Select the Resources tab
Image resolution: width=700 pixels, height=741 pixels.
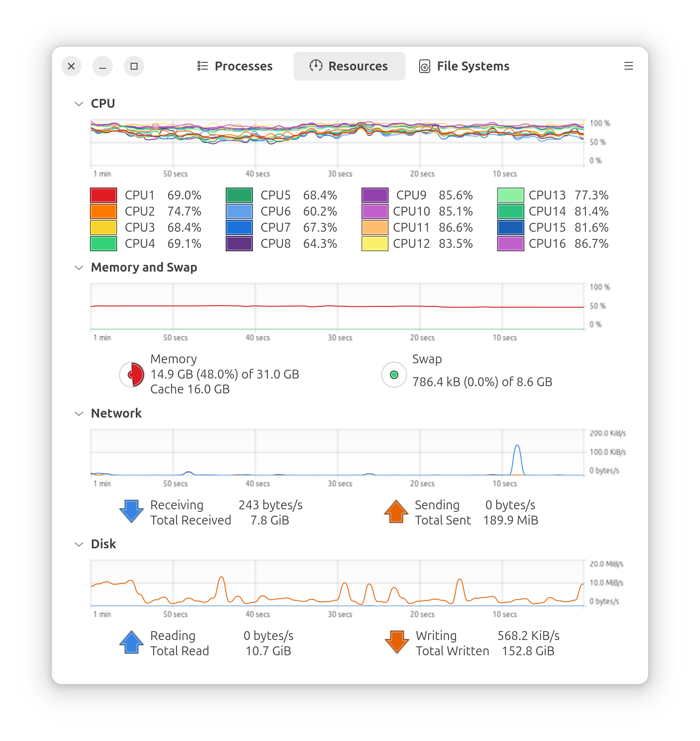pyautogui.click(x=349, y=66)
